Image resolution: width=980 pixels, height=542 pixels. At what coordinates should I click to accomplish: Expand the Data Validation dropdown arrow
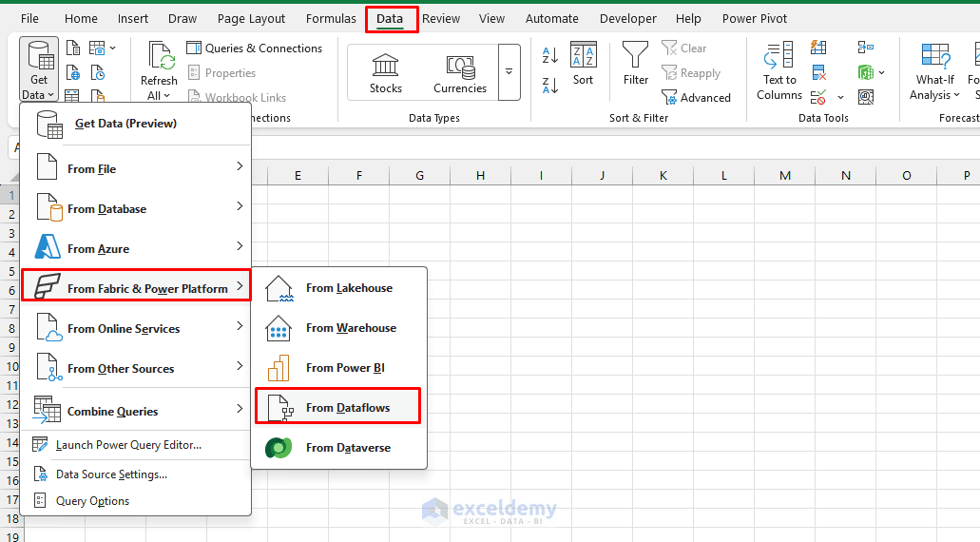[840, 98]
